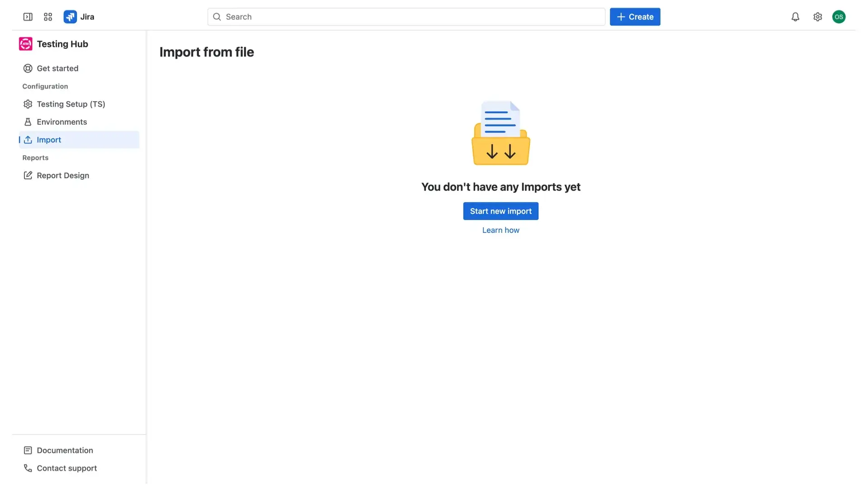This screenshot has width=868, height=488.
Task: Collapse the sidebar using the panel icon
Action: point(28,17)
